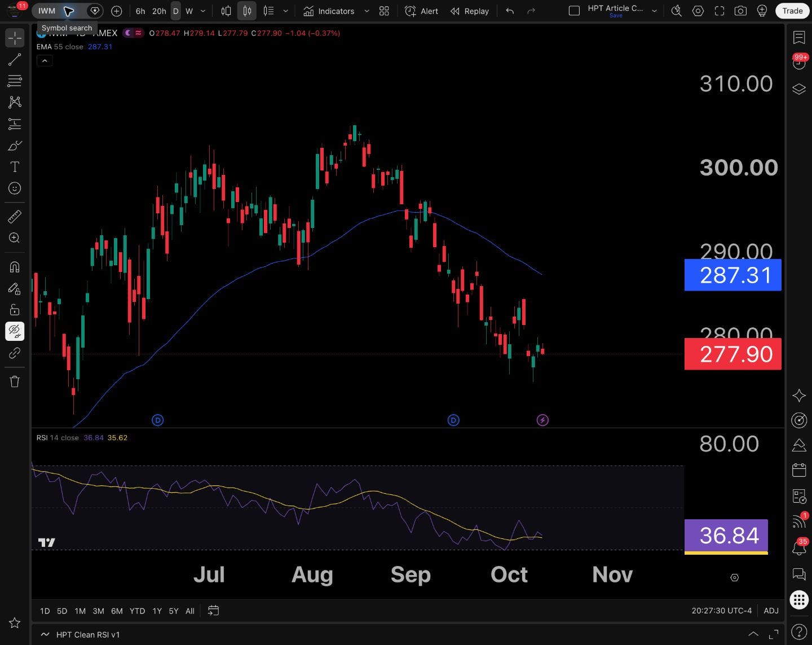812x645 pixels.
Task: Select the trend line drawing tool
Action: click(15, 59)
